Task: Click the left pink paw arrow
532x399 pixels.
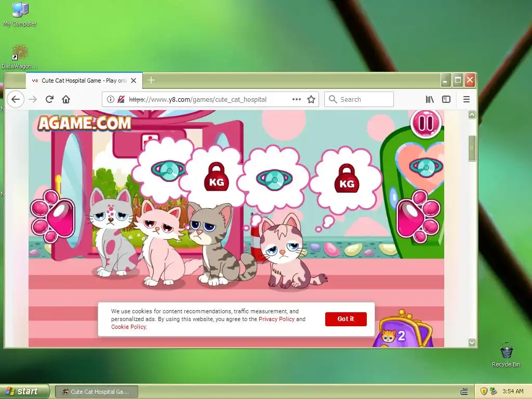Action: [x=54, y=217]
